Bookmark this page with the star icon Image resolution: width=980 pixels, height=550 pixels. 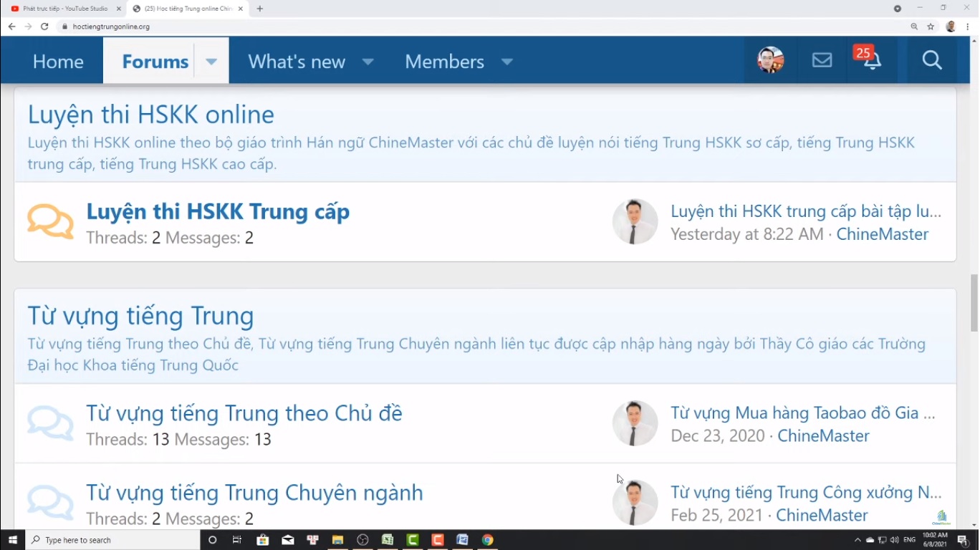click(931, 26)
